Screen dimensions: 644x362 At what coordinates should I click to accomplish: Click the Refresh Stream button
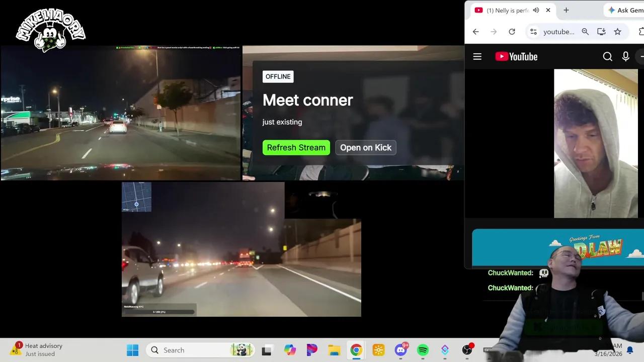pos(296,147)
